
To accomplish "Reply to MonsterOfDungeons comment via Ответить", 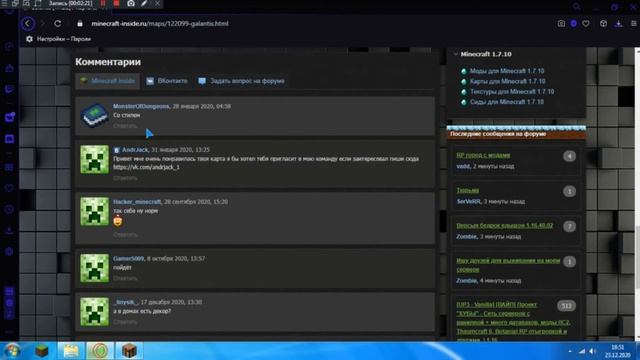I will tap(125, 126).
